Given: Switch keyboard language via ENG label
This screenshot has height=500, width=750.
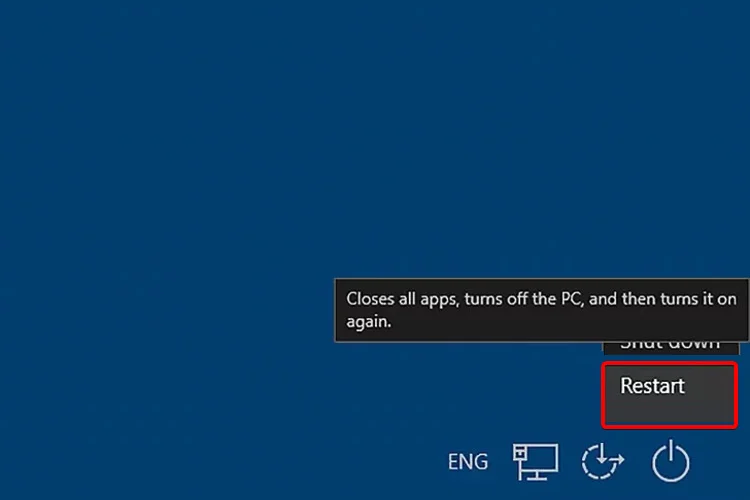Looking at the screenshot, I should point(468,462).
